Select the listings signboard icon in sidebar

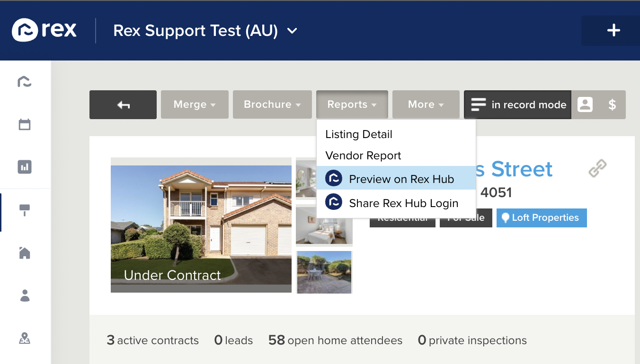coord(24,209)
